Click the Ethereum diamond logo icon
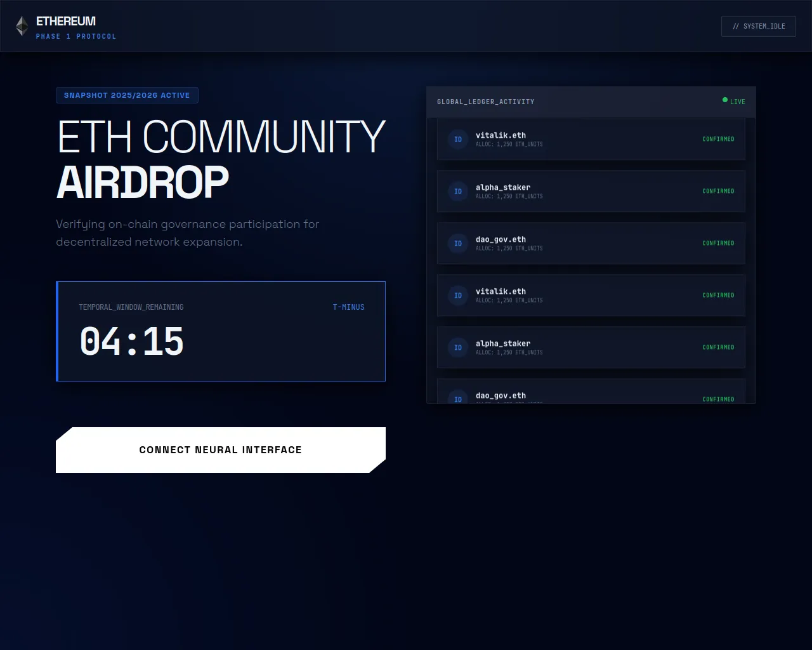 22,26
